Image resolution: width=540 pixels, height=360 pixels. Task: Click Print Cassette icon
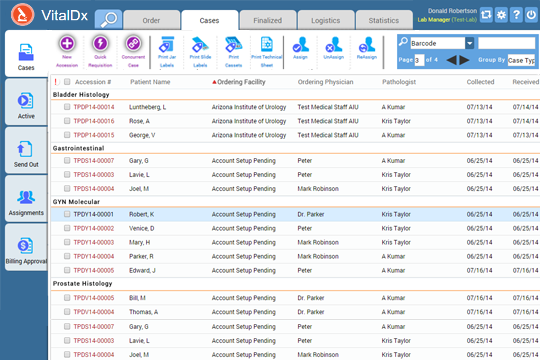[x=233, y=44]
